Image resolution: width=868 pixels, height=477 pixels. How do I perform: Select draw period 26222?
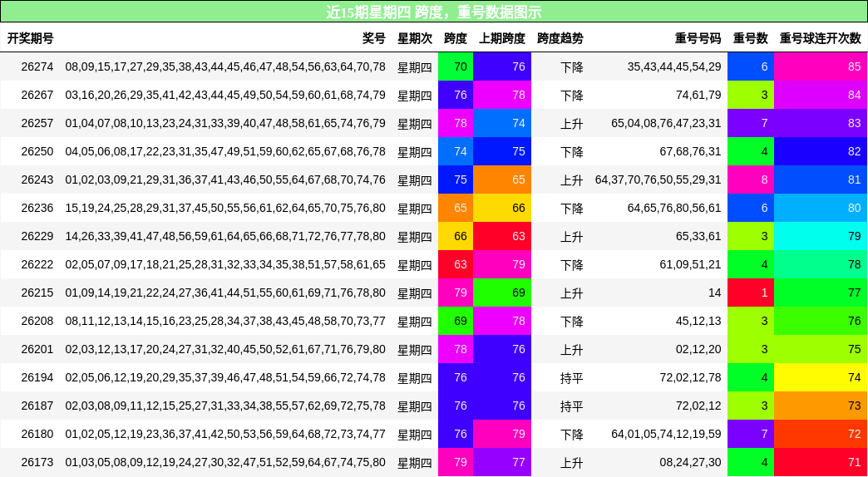[x=37, y=264]
